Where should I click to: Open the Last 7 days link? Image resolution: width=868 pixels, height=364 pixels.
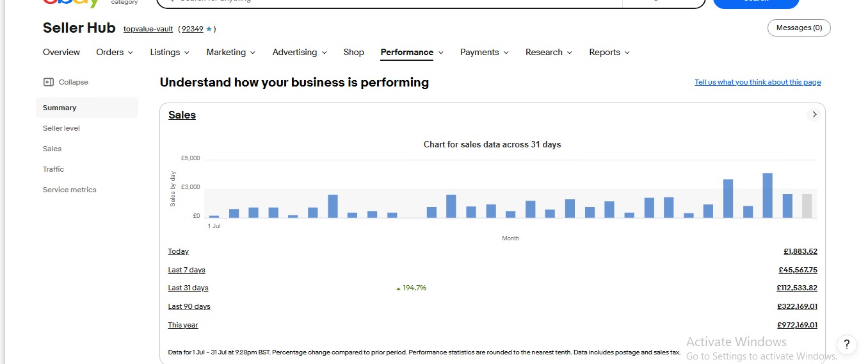(x=187, y=270)
